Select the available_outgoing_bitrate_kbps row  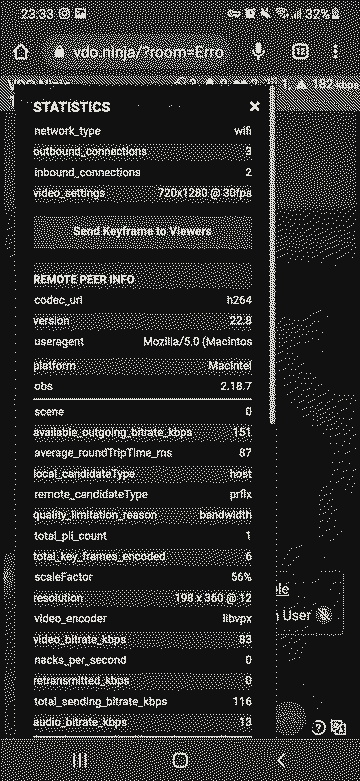(142, 432)
